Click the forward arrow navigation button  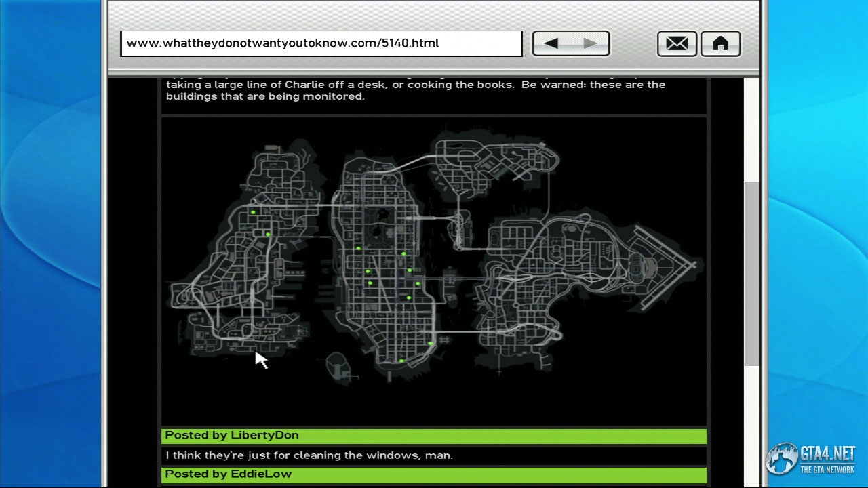(x=590, y=43)
